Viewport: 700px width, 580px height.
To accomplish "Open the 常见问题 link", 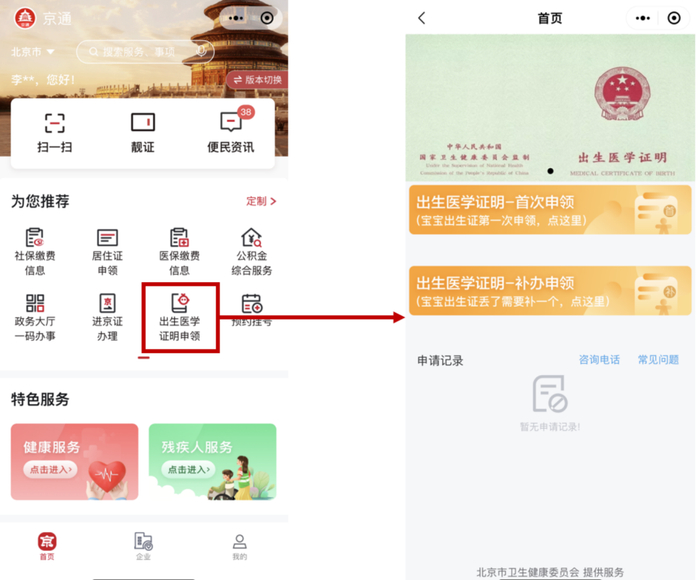I will point(658,360).
